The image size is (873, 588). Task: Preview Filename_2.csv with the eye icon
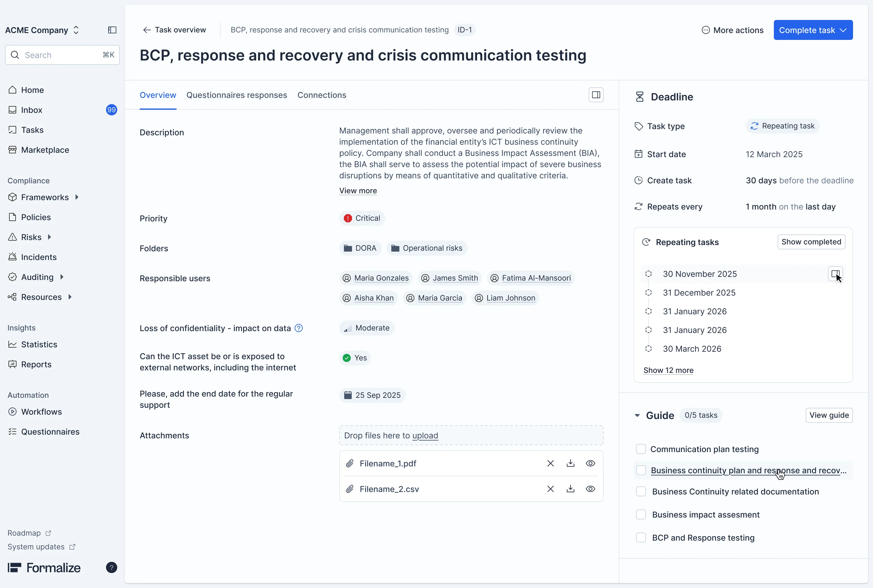point(590,489)
